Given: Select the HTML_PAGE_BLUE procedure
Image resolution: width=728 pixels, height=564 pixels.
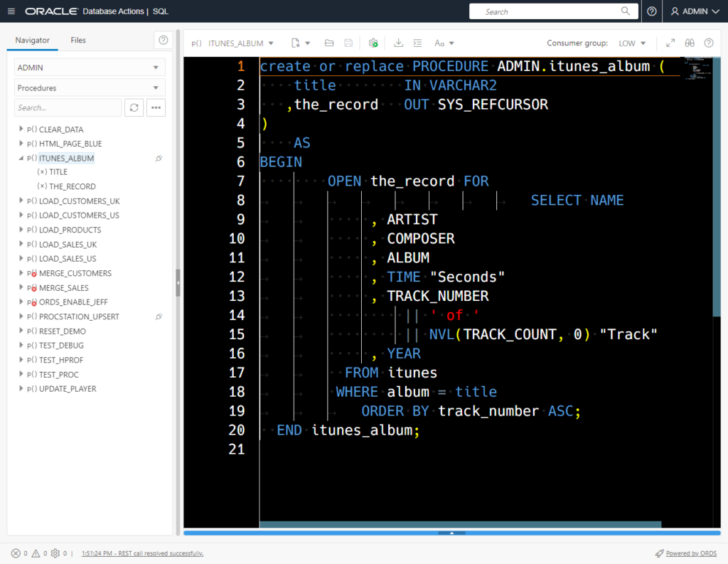Looking at the screenshot, I should (70, 144).
